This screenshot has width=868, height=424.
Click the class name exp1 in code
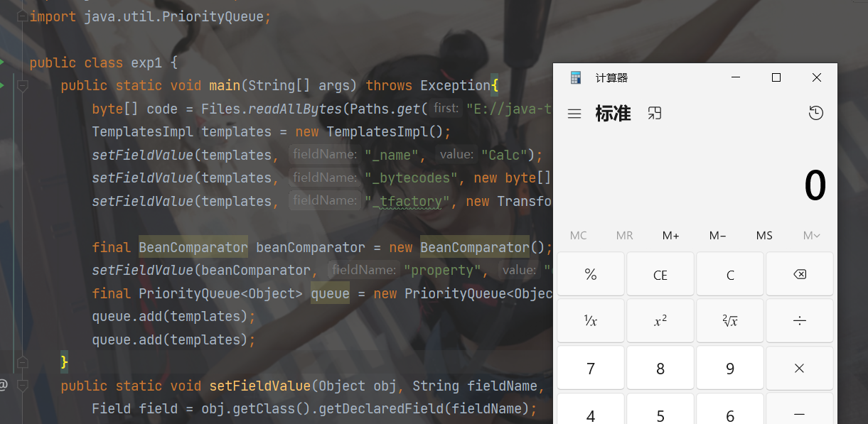point(147,62)
